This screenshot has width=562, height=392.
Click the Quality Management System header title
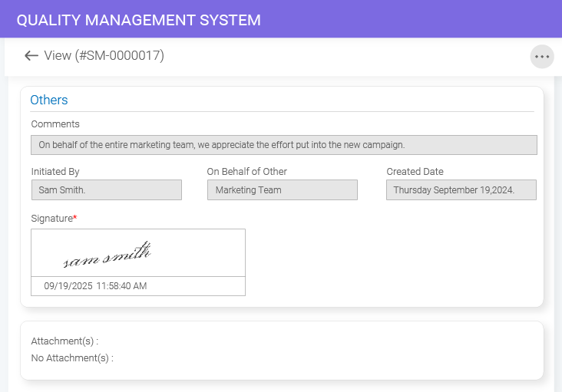pos(139,20)
